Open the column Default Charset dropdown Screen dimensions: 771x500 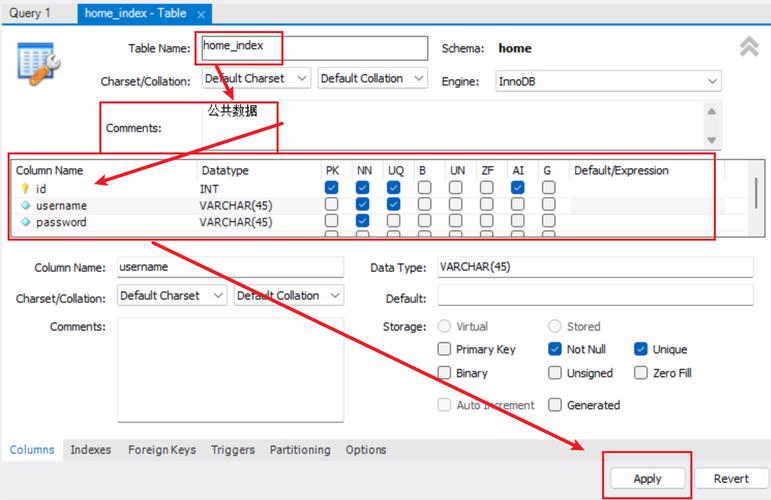point(171,296)
